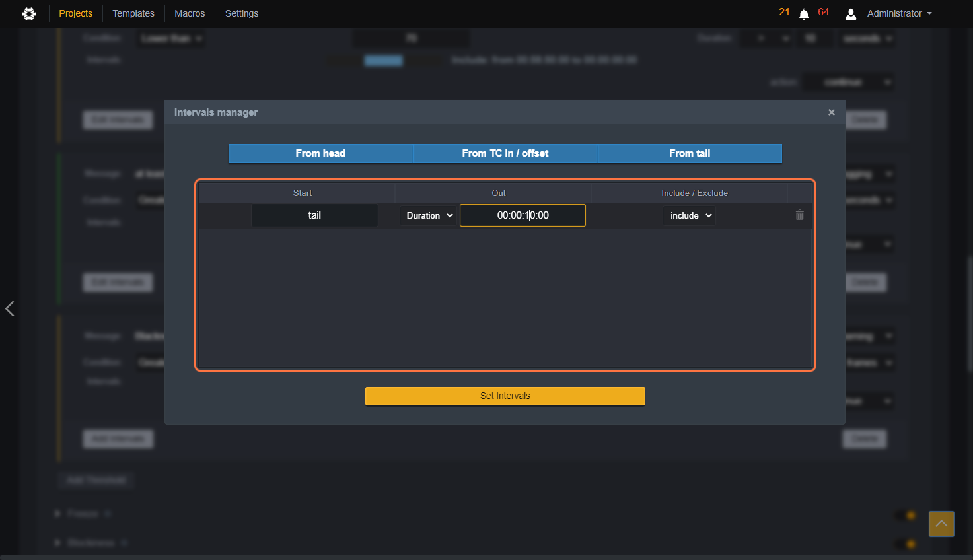Collapse the side panel with left chevron
973x560 pixels.
(10, 308)
